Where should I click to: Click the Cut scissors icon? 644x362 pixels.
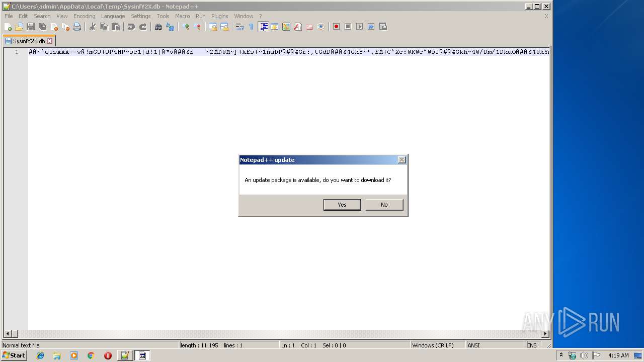(x=93, y=27)
